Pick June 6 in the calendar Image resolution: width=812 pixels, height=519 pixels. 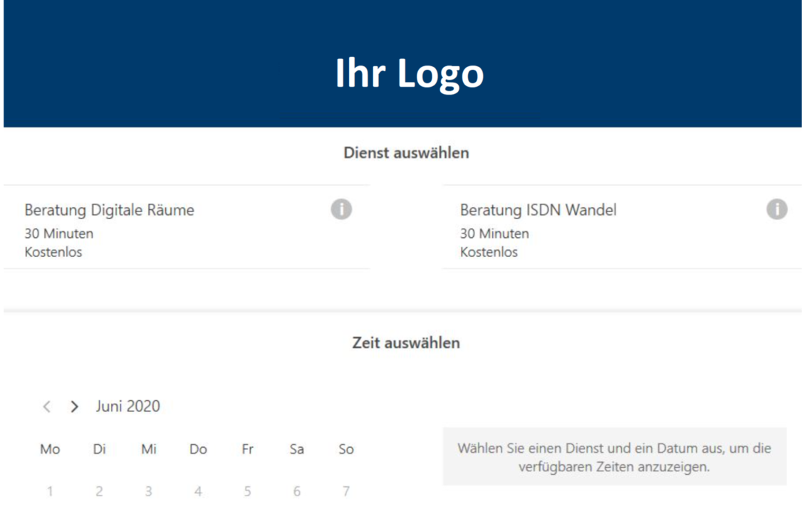(x=297, y=491)
